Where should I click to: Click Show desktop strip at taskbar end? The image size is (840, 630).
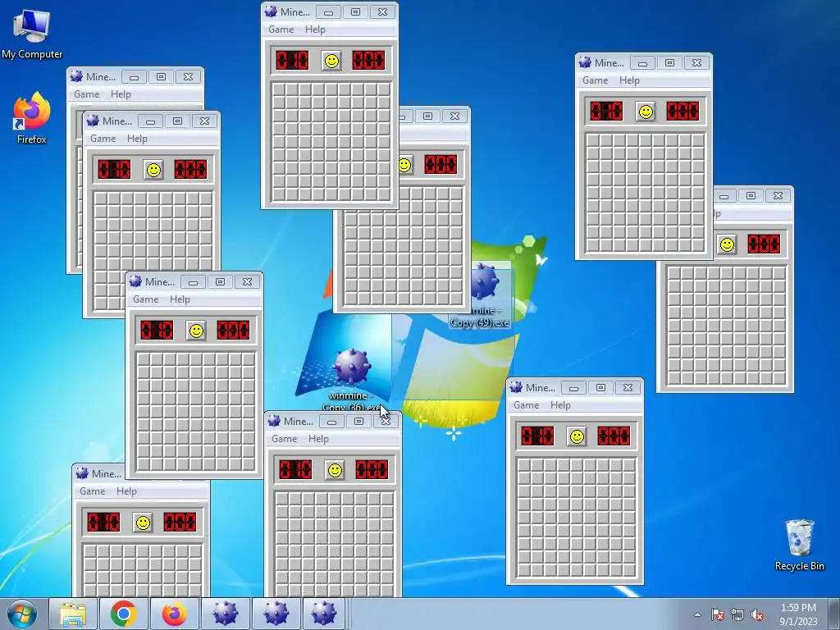[x=834, y=614]
